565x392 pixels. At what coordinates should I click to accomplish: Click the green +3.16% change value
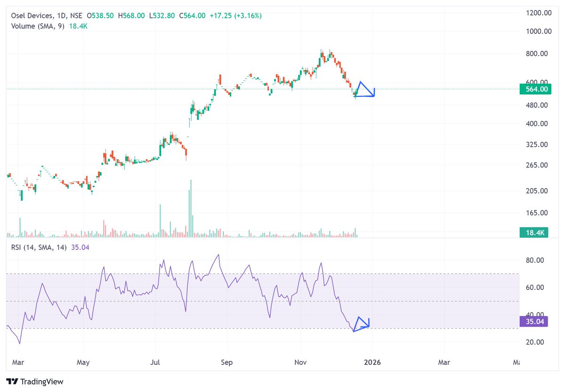(247, 15)
